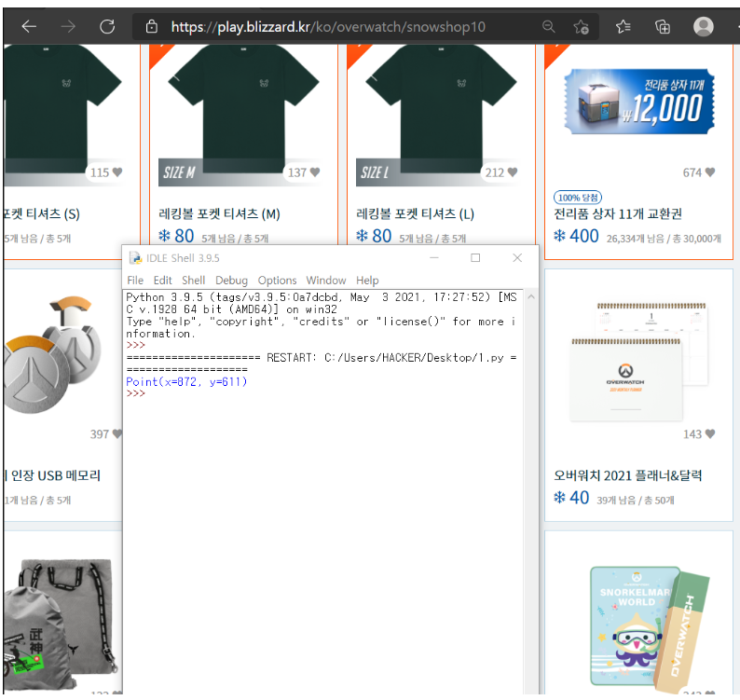Minimize the IDLE Shell window

pyautogui.click(x=434, y=257)
